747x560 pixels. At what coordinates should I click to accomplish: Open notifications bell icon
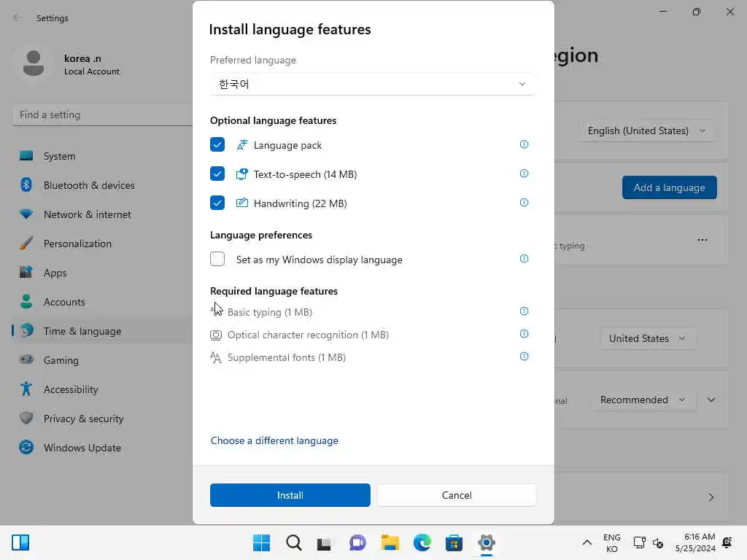[727, 542]
